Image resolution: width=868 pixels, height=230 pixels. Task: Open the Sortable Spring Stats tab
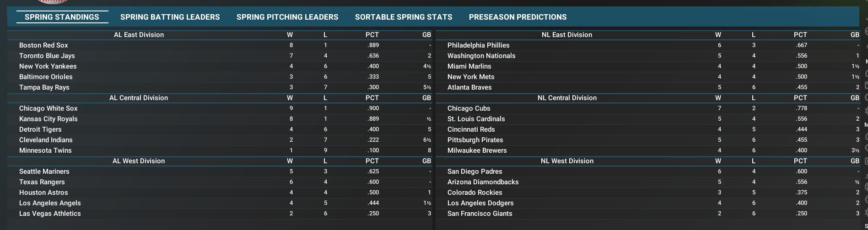pos(404,17)
